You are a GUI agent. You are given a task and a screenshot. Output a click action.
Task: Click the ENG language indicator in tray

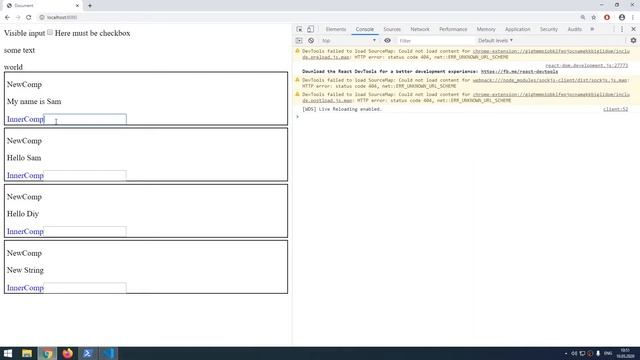608,353
